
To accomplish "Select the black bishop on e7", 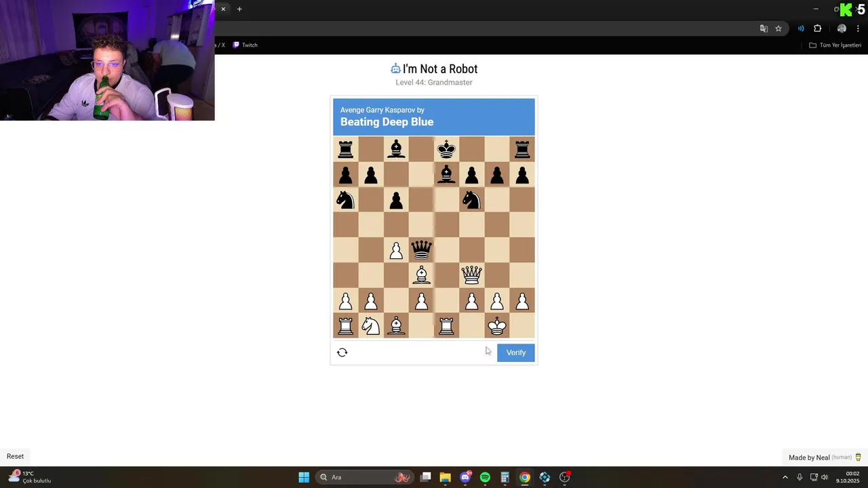I will click(446, 175).
